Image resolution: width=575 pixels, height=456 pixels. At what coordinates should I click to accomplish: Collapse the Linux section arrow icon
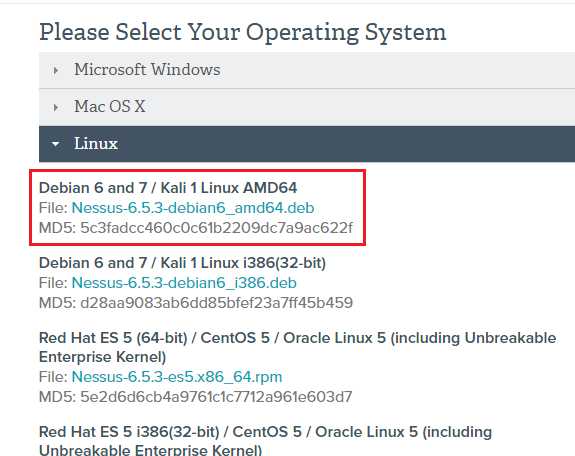55,144
